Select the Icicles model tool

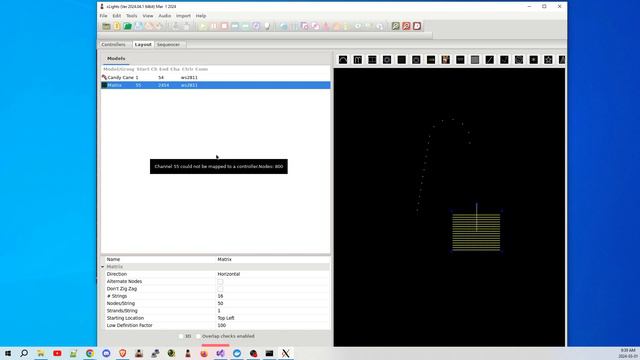(x=460, y=60)
